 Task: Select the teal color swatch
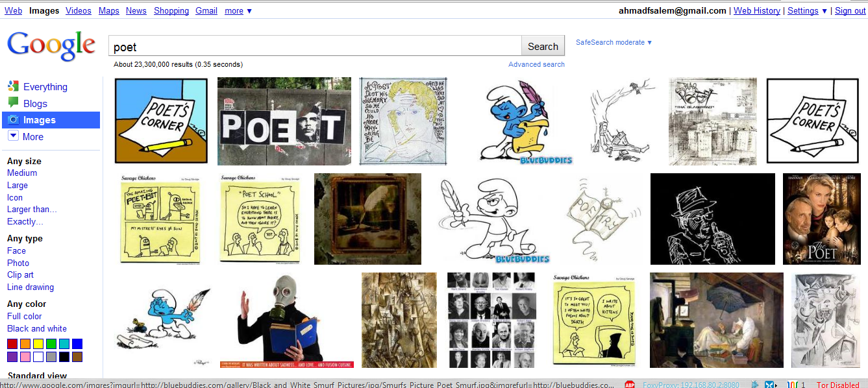tap(64, 344)
